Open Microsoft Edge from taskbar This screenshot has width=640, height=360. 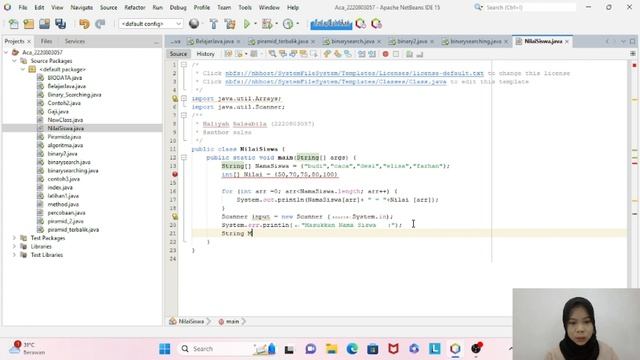(x=352, y=349)
